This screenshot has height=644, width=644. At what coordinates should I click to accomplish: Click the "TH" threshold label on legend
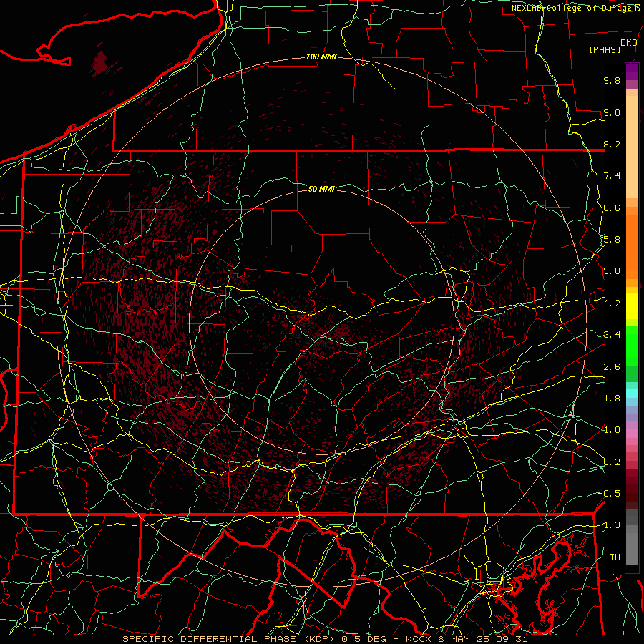click(615, 557)
